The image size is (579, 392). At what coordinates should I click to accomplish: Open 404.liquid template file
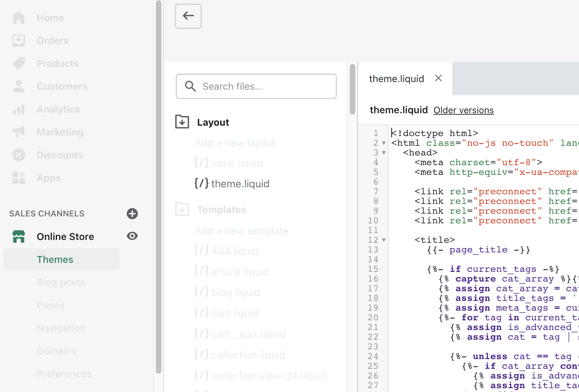pyautogui.click(x=235, y=251)
